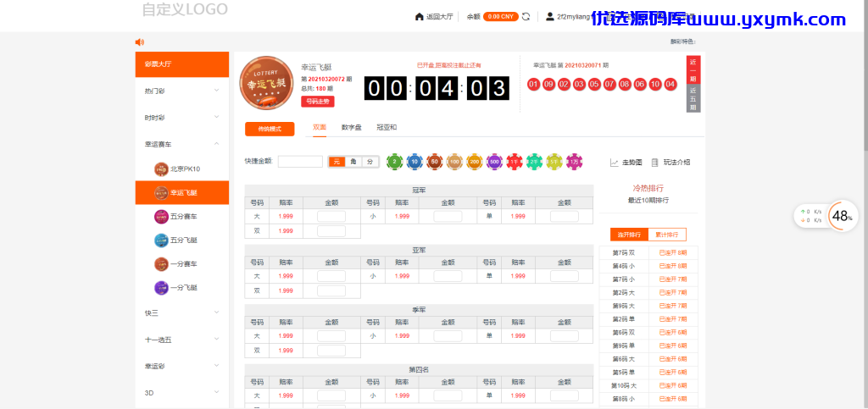Click the orange speaker announcement icon
The image size is (868, 409).
coord(140,42)
